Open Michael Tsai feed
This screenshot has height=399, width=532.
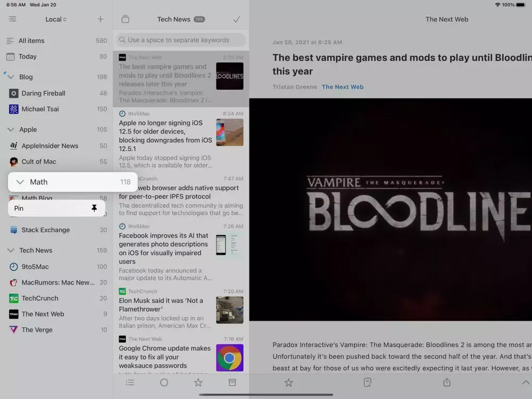[x=57, y=109]
